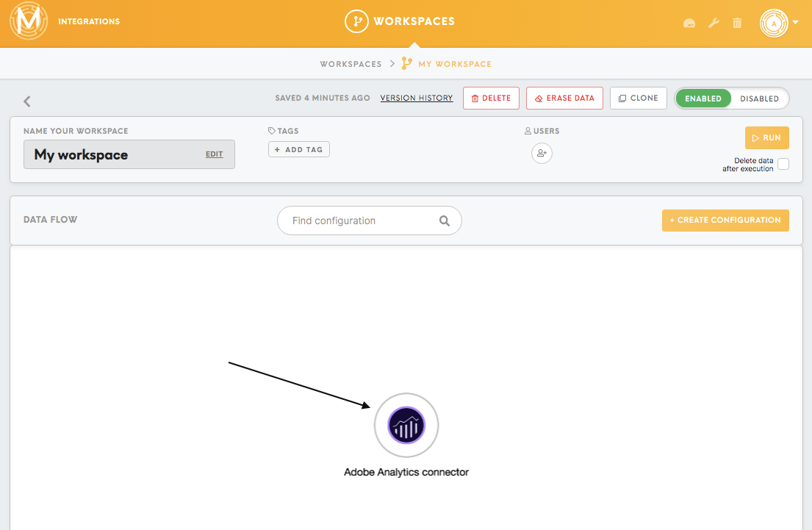812x530 pixels.
Task: Switch the workspace status to Enabled
Action: point(703,99)
